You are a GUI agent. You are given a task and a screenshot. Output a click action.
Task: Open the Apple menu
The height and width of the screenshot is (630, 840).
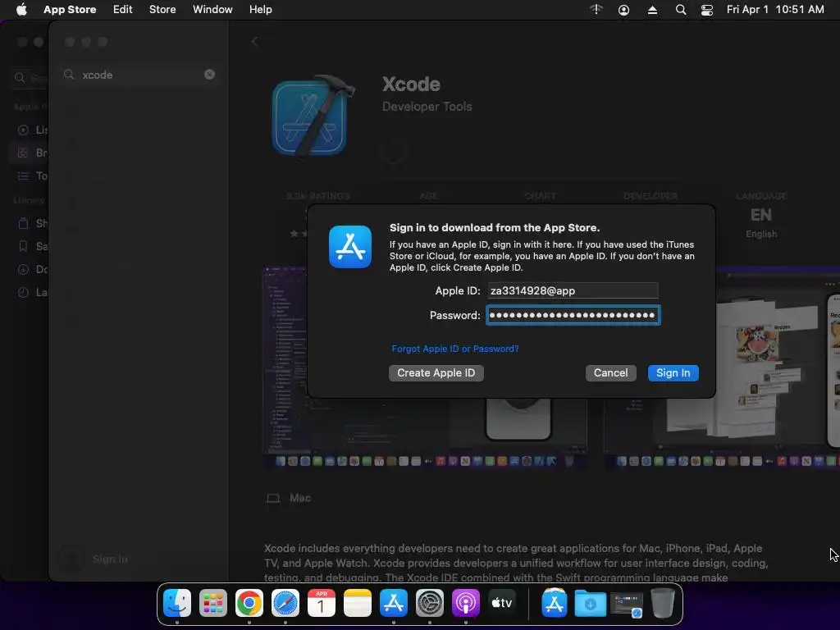pos(21,10)
